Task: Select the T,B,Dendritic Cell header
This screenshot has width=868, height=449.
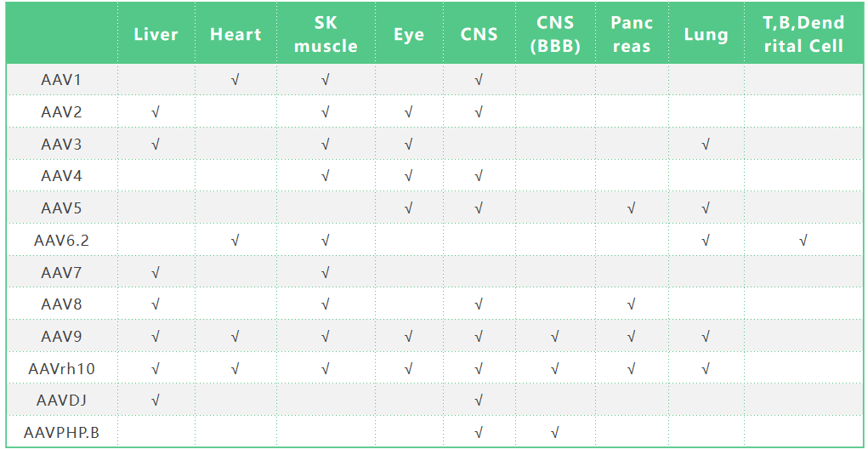Action: click(803, 35)
